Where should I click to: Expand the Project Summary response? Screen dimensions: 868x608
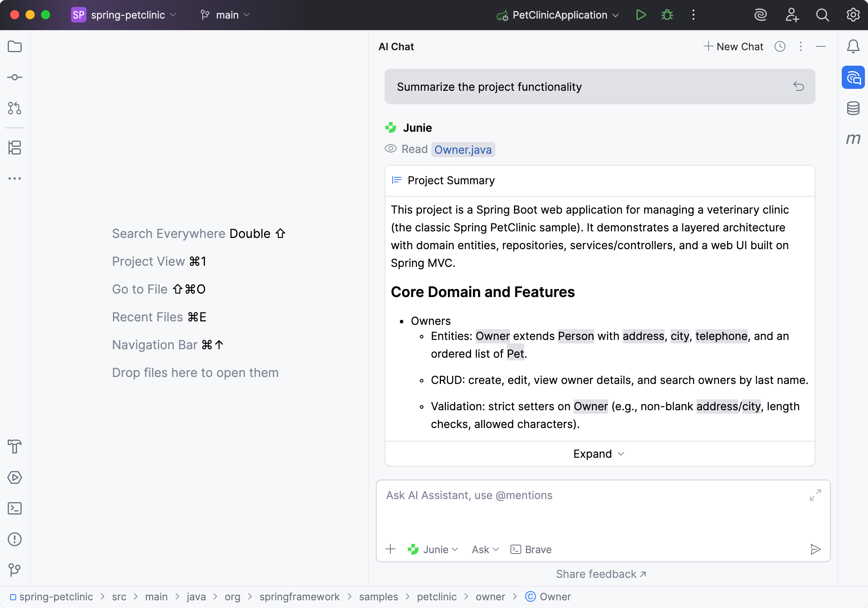(x=599, y=454)
